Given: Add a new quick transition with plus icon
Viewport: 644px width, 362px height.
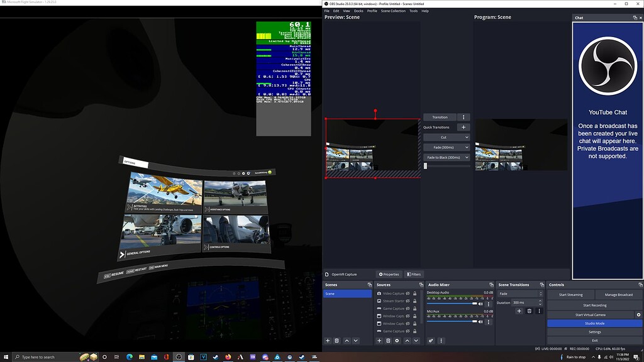Looking at the screenshot, I should tap(464, 127).
